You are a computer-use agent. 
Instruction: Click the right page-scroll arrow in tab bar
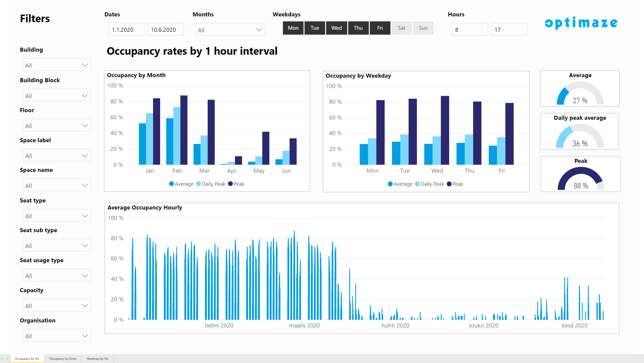[7, 359]
